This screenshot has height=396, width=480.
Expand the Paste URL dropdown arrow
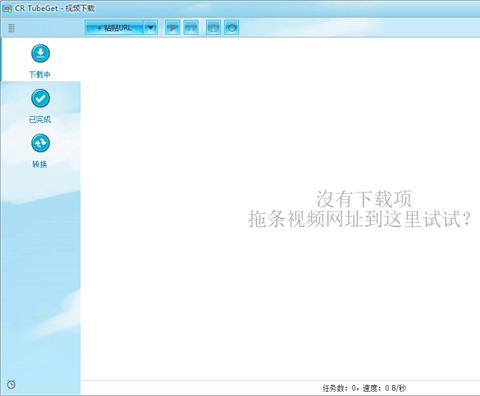coord(151,28)
